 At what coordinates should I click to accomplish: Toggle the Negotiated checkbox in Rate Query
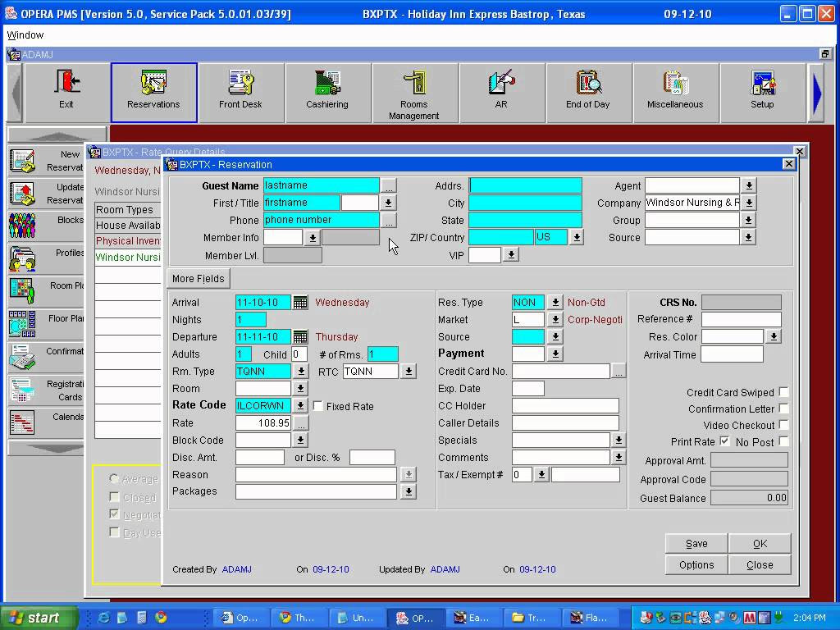(114, 514)
